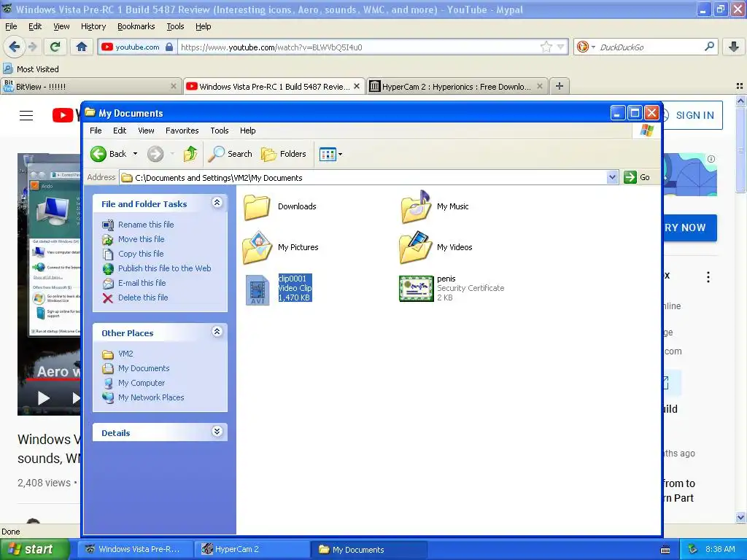Expand the Details panel
The width and height of the screenshot is (747, 560).
[x=217, y=432]
